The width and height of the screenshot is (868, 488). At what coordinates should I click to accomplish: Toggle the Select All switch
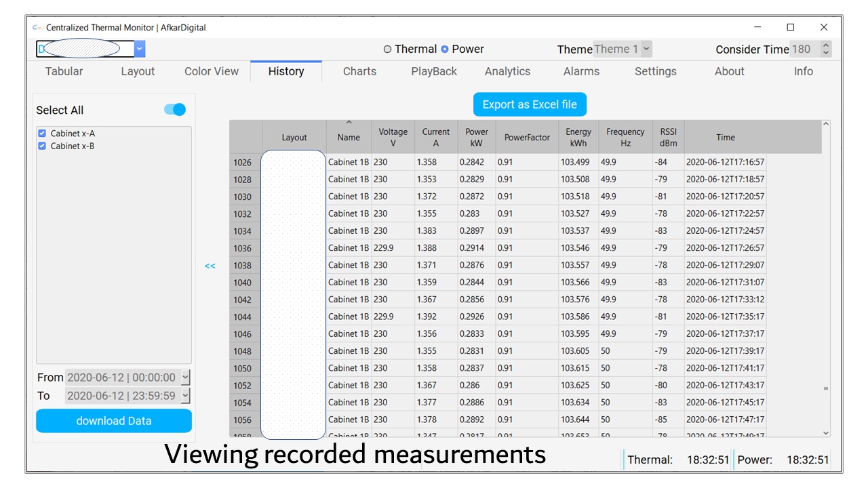175,110
